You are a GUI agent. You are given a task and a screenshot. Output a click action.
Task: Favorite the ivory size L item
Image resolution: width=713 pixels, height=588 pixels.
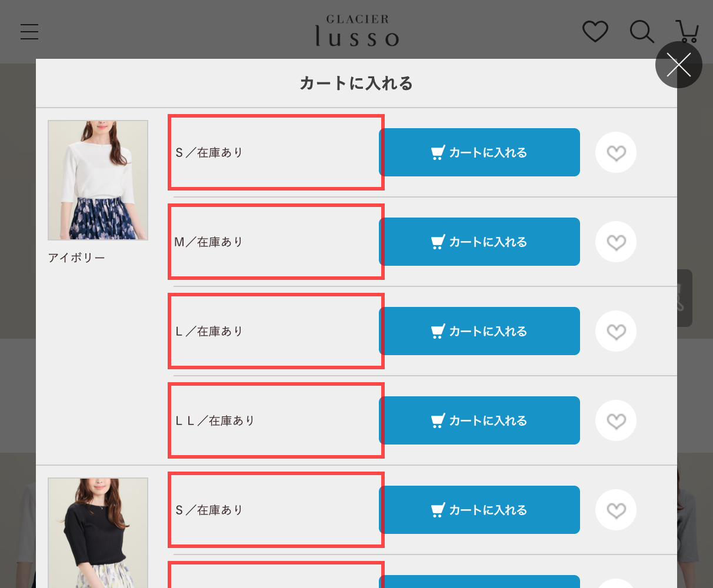pos(616,332)
